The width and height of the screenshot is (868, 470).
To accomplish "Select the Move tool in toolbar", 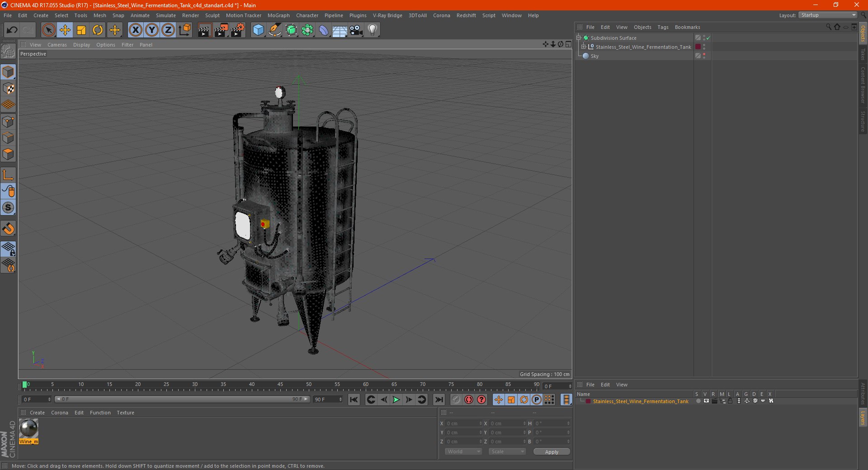I will point(65,30).
